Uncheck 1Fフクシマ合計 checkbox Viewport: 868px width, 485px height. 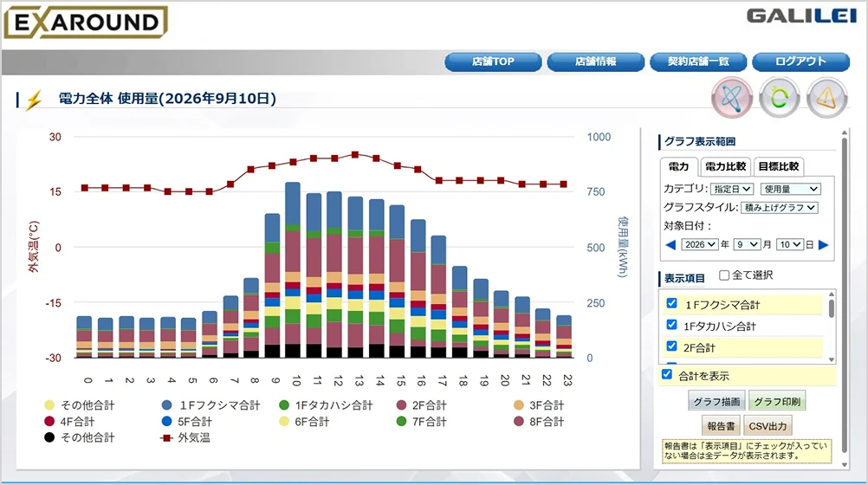pyautogui.click(x=671, y=303)
